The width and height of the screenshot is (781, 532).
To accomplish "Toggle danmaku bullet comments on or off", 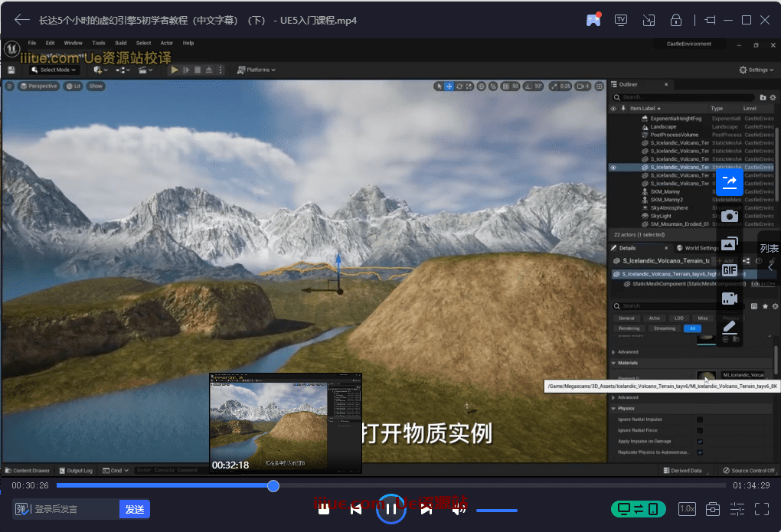I will pos(21,509).
